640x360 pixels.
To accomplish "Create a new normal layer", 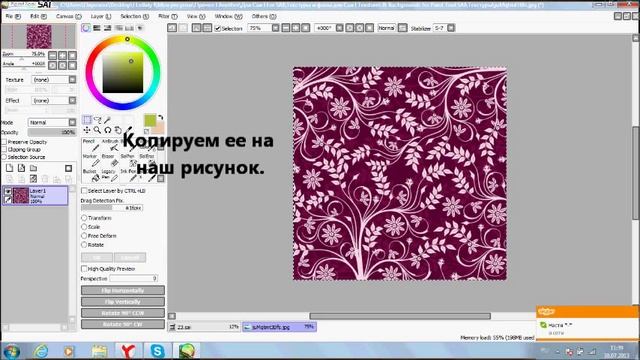I will pos(9,168).
